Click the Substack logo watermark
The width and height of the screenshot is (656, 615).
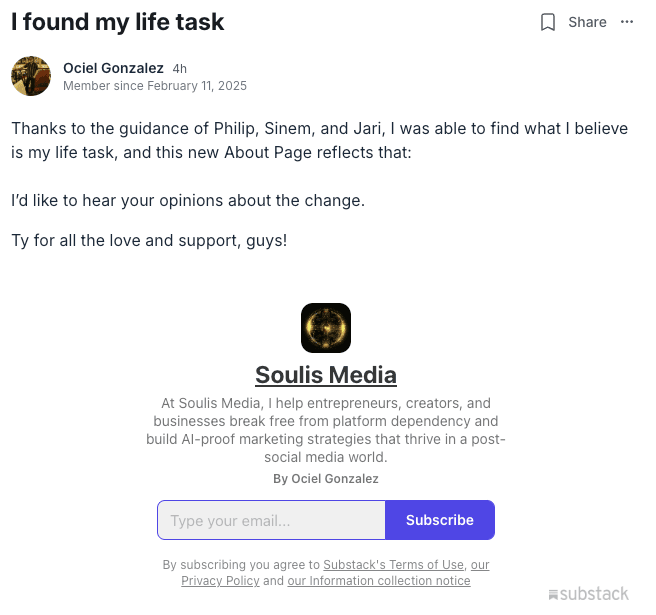click(x=589, y=594)
